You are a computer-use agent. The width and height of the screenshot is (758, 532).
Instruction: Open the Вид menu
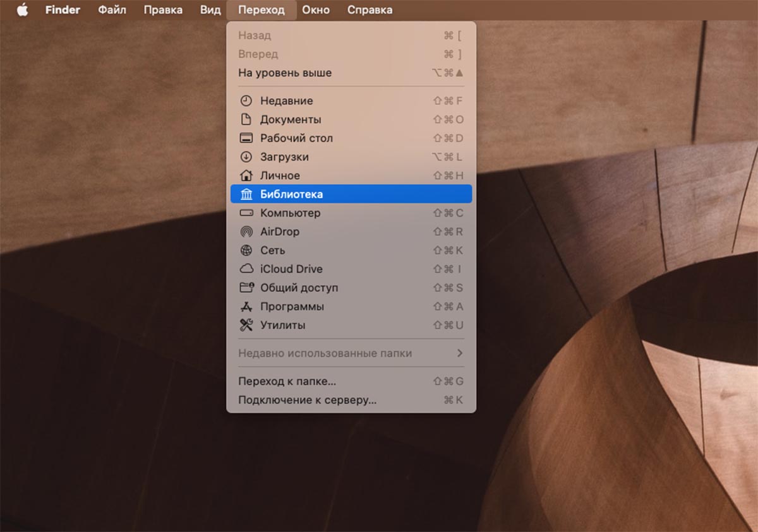(210, 10)
